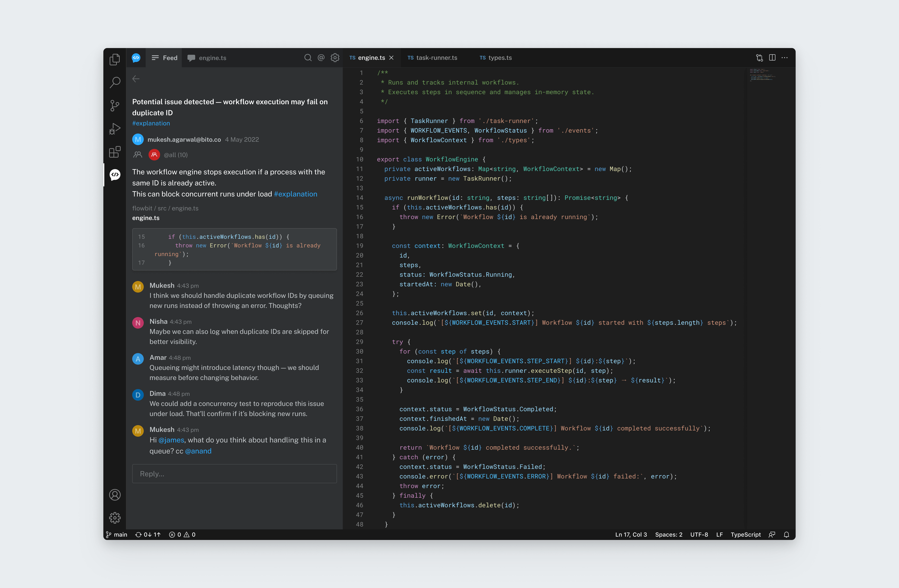Click LF end-of-line selector
Image resolution: width=899 pixels, height=588 pixels.
coord(719,534)
